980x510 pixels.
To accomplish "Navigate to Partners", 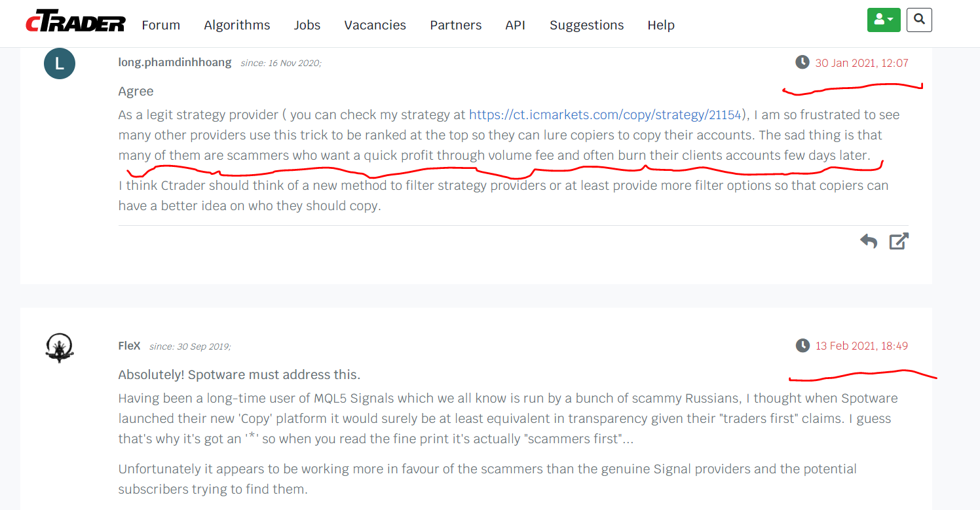I will point(456,25).
